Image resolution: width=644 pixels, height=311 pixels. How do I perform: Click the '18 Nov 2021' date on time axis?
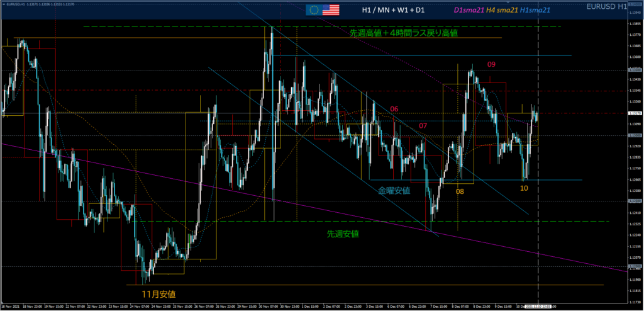tap(11, 307)
